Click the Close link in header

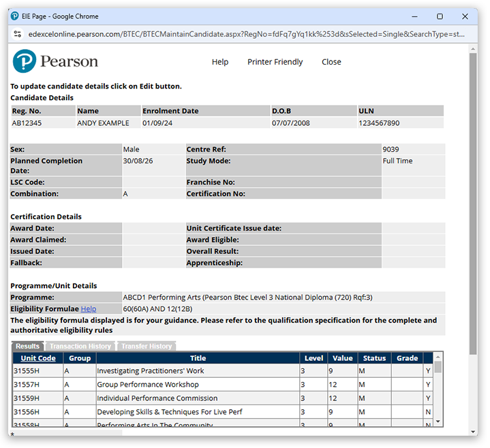pos(331,62)
